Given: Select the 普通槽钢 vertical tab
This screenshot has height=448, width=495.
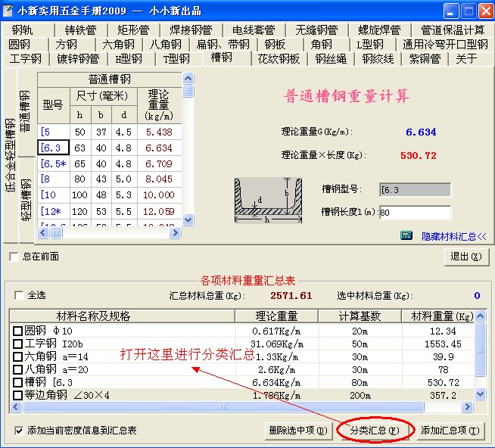Looking at the screenshot, I should pyautogui.click(x=25, y=110).
